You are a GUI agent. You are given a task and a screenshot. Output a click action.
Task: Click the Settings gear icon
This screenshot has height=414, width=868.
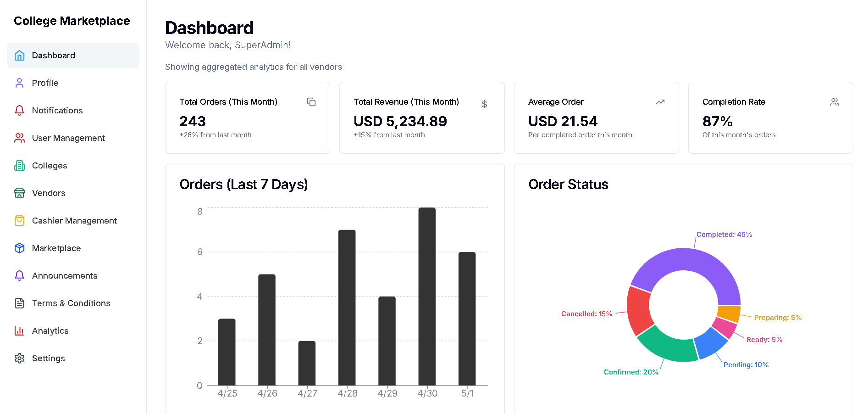(19, 358)
